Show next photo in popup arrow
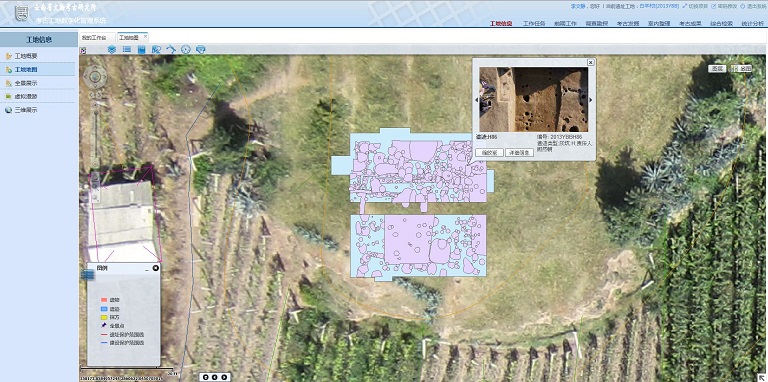Image resolution: width=768 pixels, height=382 pixels. click(591, 100)
